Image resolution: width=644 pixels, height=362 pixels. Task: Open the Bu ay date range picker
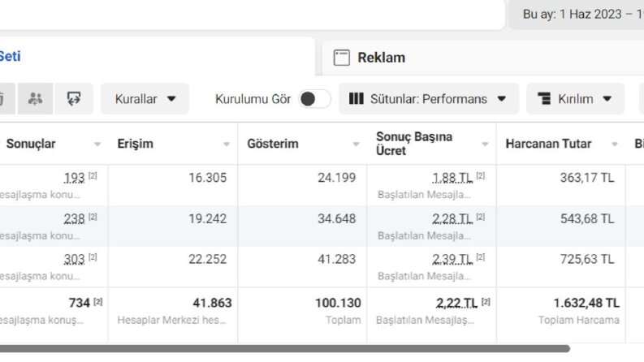(577, 15)
